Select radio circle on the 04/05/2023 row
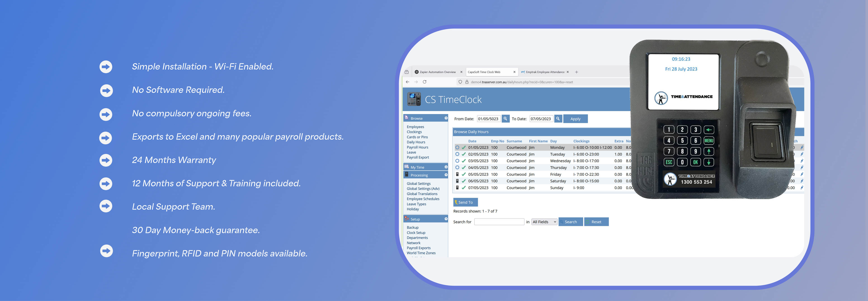Screen dimensions: 868x301 [457, 168]
